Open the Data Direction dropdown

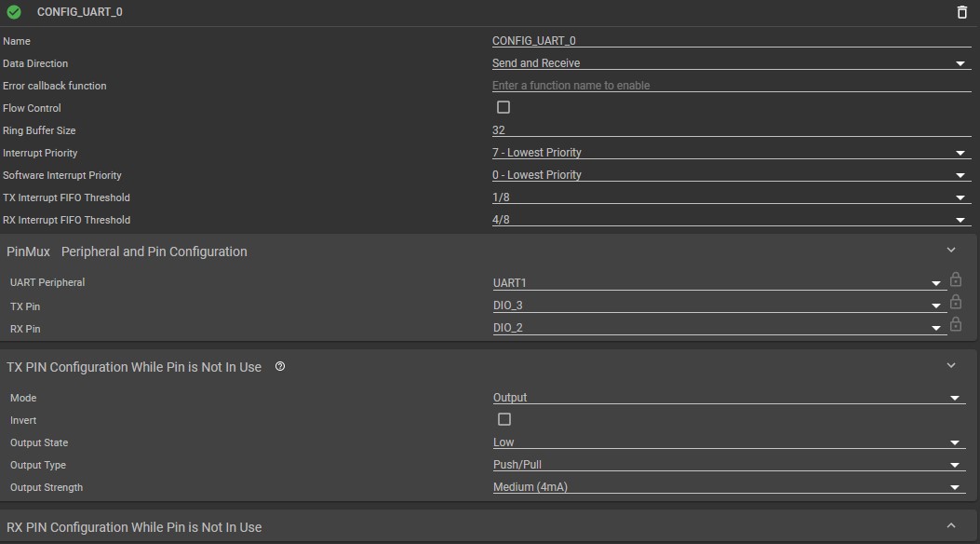[x=731, y=63]
